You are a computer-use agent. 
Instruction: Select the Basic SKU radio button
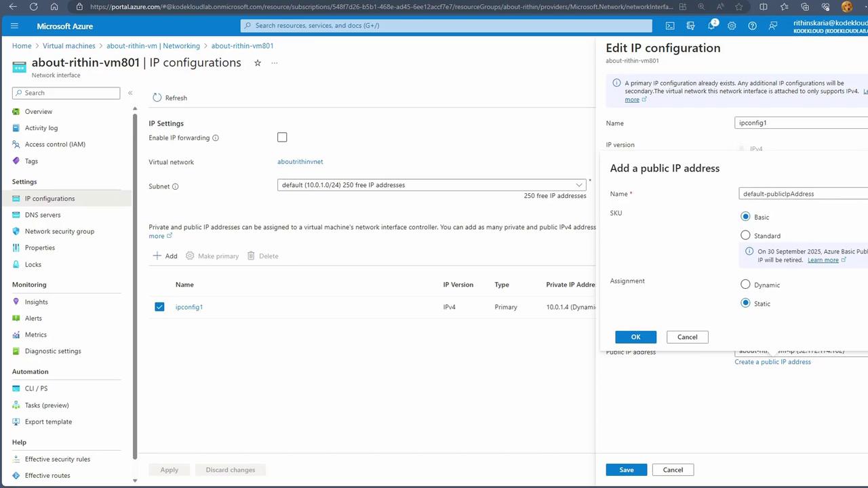(x=745, y=216)
